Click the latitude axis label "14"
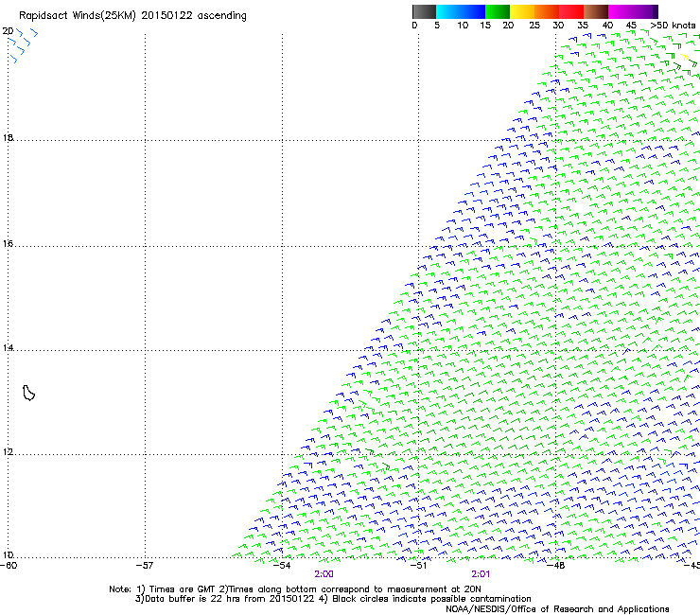 point(8,347)
